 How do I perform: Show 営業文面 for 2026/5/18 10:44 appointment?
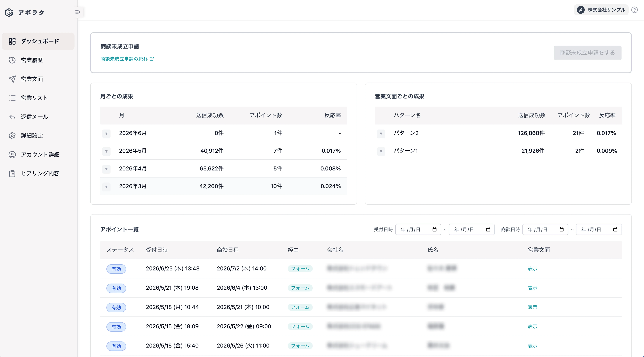point(532,307)
